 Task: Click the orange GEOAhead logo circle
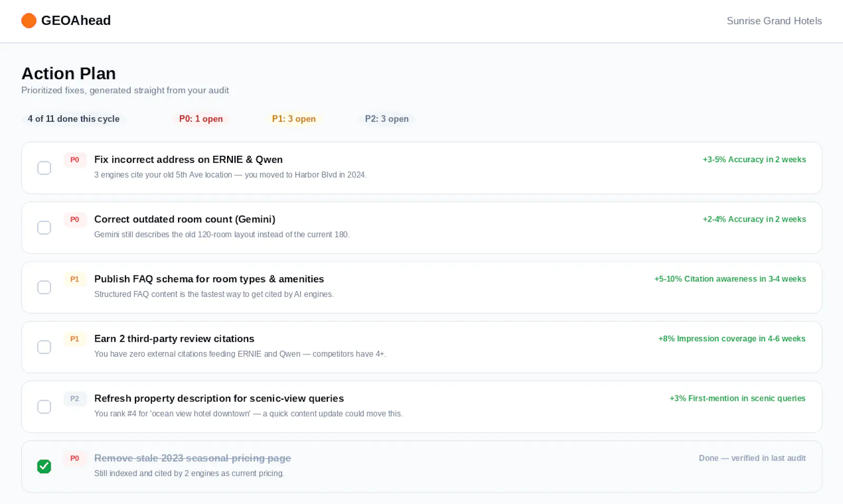[x=28, y=21]
